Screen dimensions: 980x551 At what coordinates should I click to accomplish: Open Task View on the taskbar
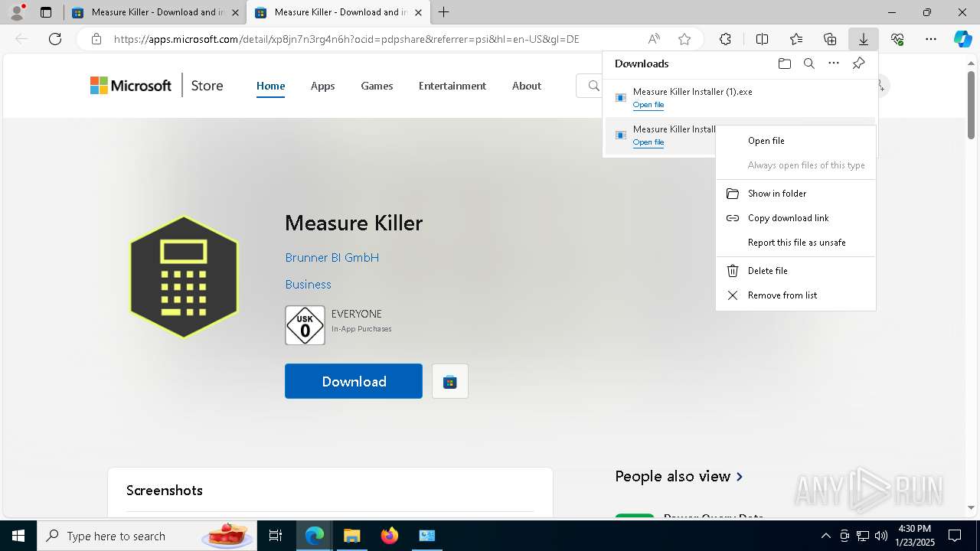(x=276, y=536)
